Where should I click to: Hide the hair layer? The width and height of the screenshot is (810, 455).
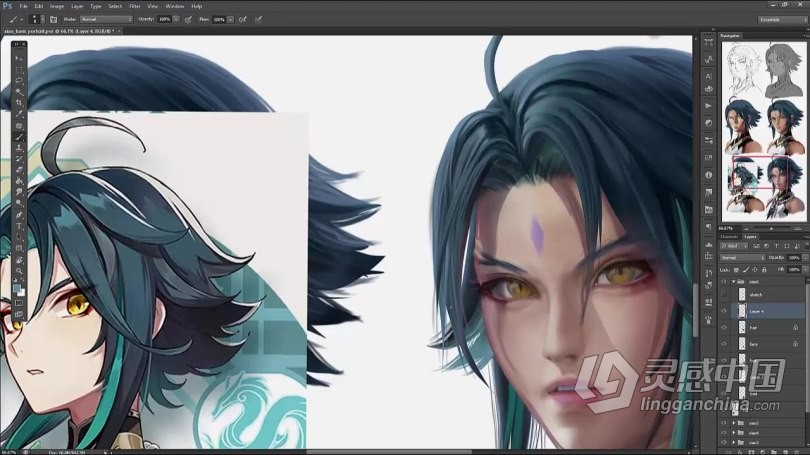point(724,327)
